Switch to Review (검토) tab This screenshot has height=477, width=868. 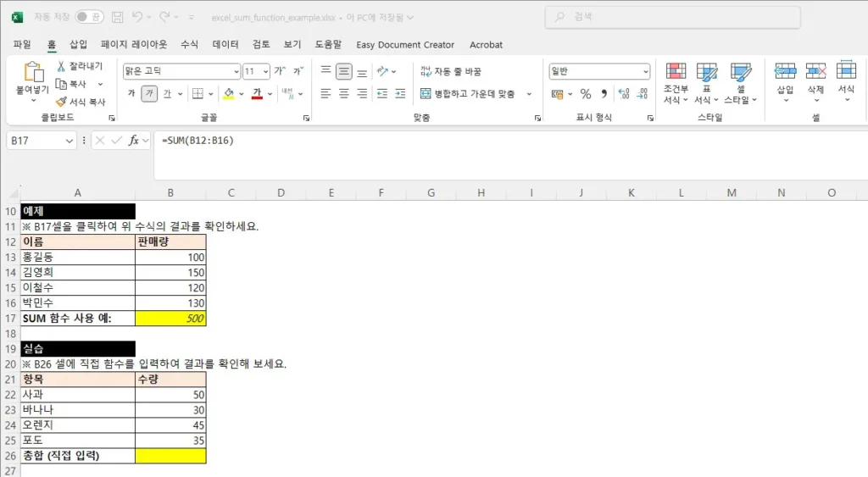pos(261,44)
